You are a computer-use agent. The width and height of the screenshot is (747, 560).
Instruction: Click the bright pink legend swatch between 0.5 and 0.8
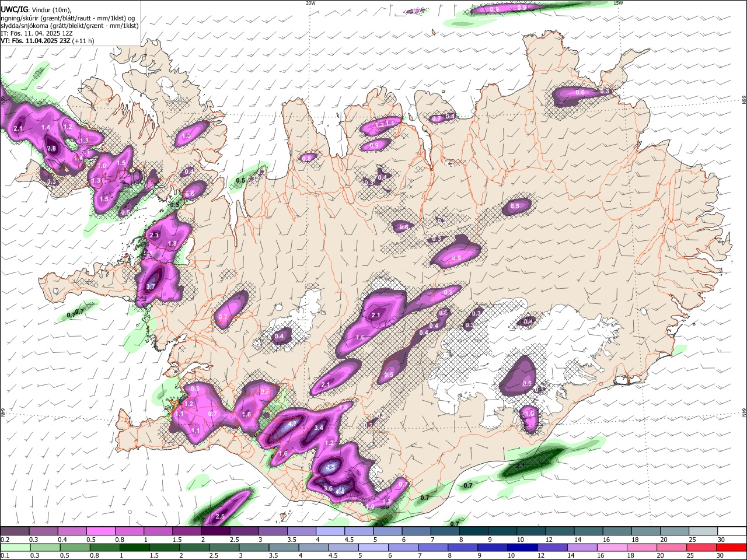coord(101,531)
